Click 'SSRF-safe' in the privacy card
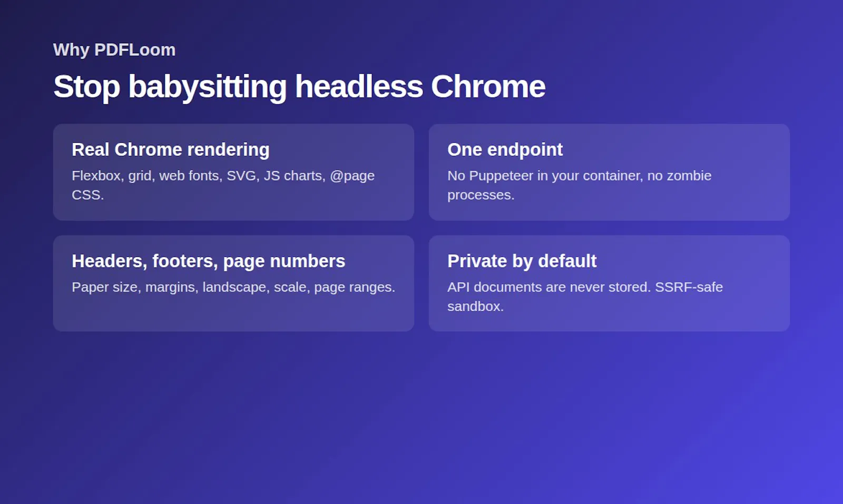This screenshot has height=504, width=843. [689, 287]
